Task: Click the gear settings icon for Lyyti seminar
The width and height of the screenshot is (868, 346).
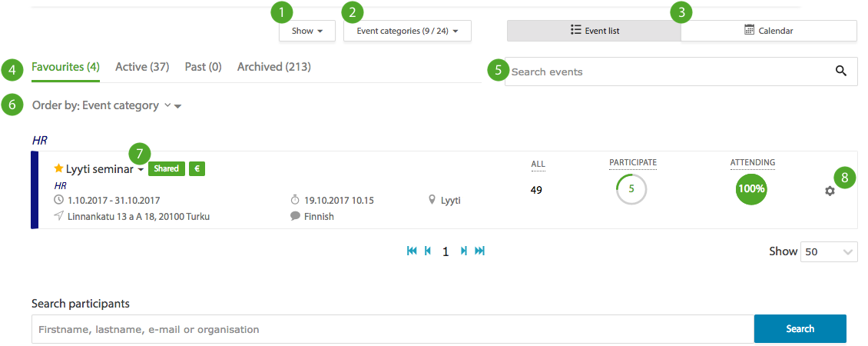Action: pos(830,191)
